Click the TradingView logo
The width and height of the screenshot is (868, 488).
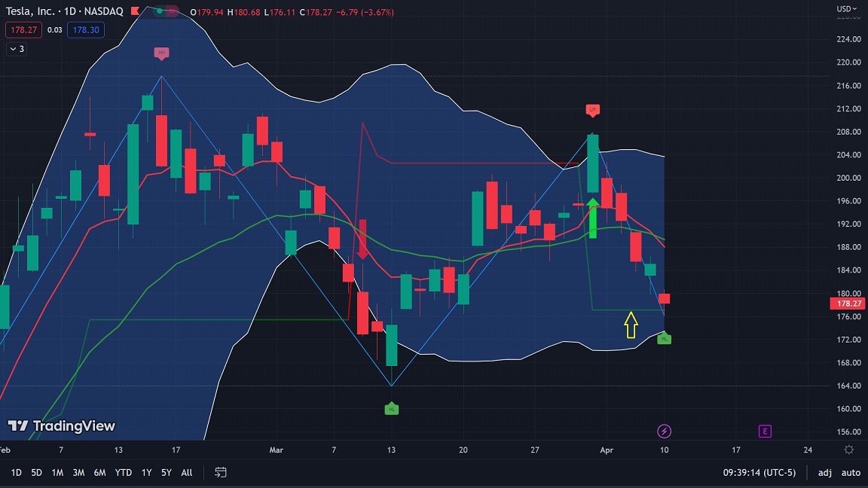(62, 425)
